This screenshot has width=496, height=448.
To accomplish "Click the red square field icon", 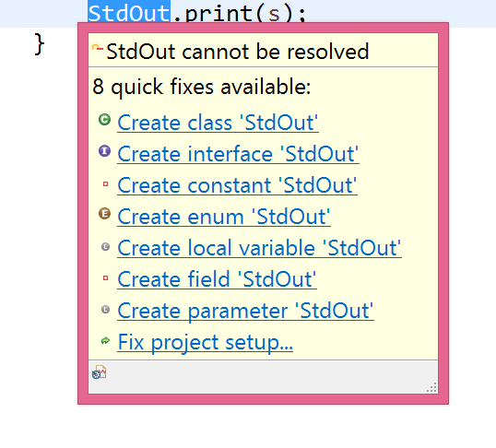I will tap(105, 278).
